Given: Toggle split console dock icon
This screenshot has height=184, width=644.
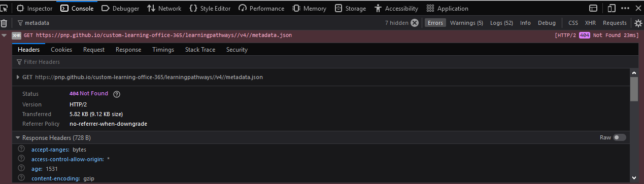Looking at the screenshot, I should click(593, 8).
